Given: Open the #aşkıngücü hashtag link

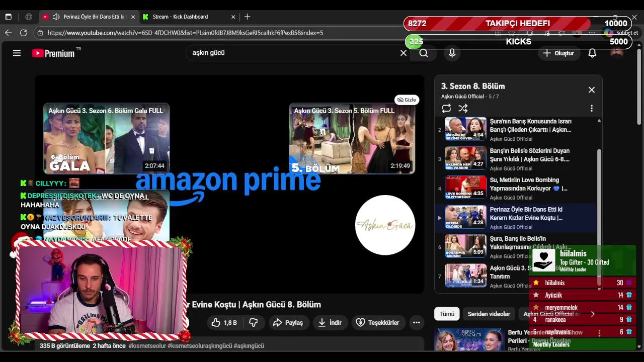Looking at the screenshot, I should click(x=249, y=345).
